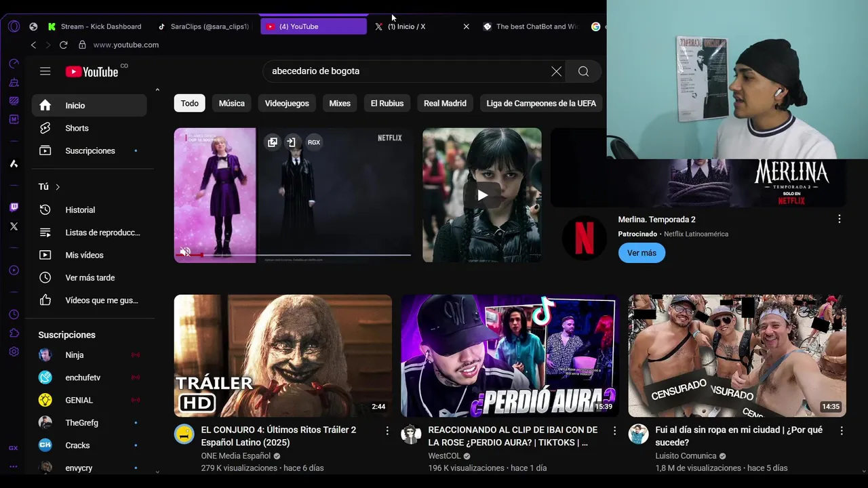
Task: View site info padlock icon
Action: 82,45
